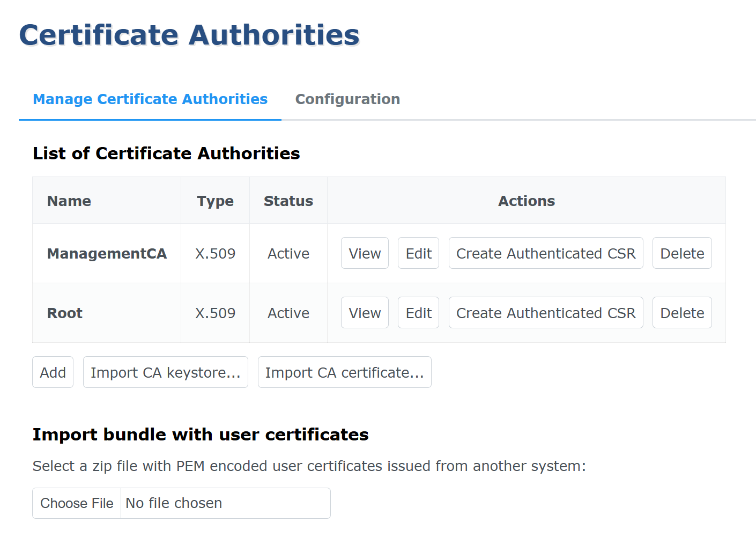Switch to the Configuration tab
Screen dimensions: 756x537
(x=347, y=99)
